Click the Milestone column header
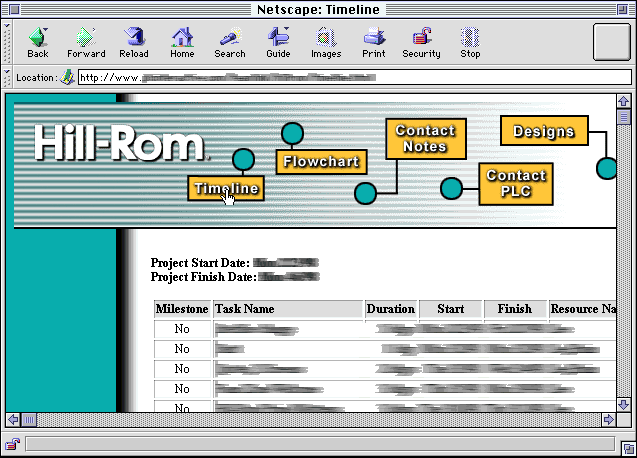 pos(182,309)
